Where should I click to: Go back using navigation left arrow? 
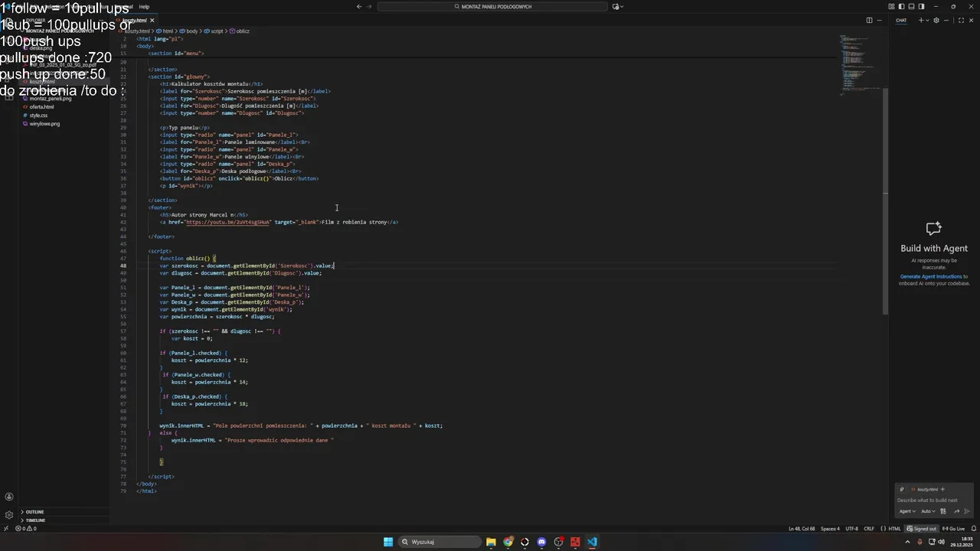[x=359, y=6]
